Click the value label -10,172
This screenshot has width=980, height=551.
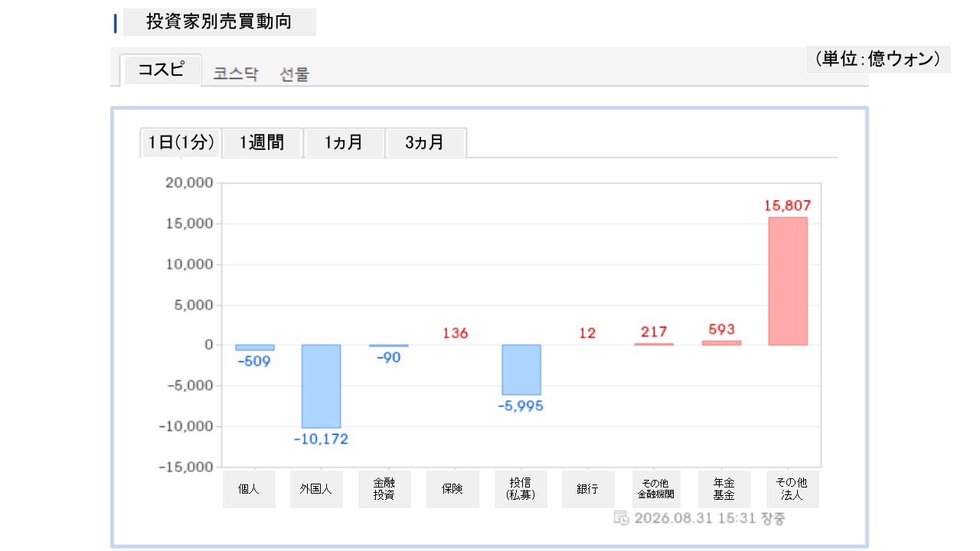point(321,439)
